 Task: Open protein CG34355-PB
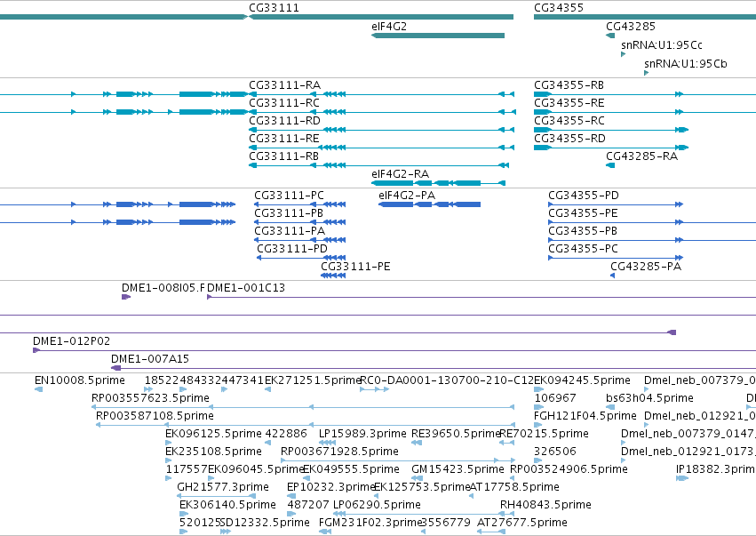pyautogui.click(x=583, y=231)
